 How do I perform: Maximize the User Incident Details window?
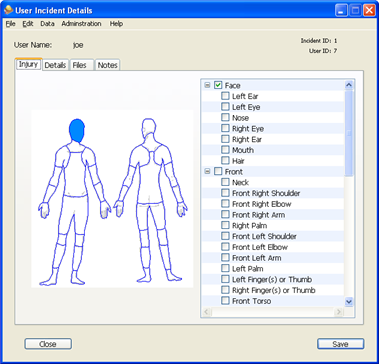355,10
